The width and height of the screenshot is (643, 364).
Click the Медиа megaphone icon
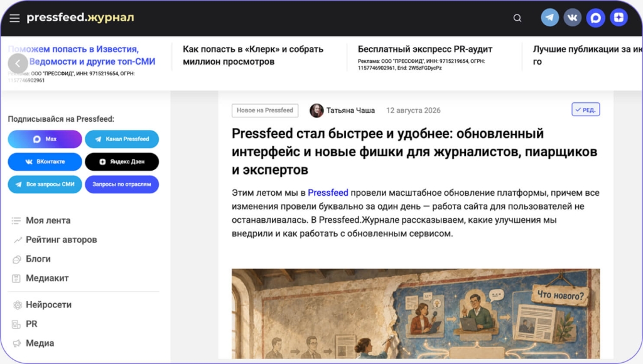[x=17, y=343]
